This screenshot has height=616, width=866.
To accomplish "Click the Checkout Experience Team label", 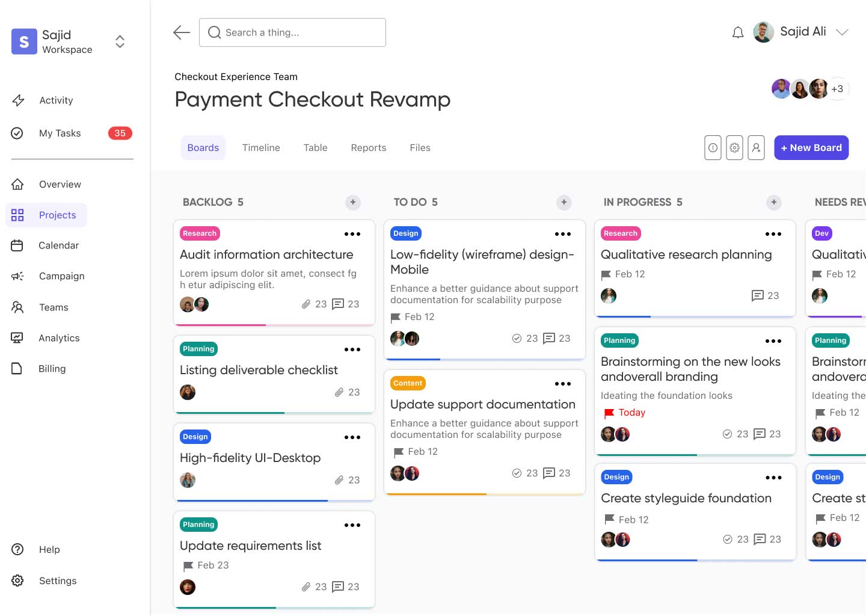I will pyautogui.click(x=236, y=77).
